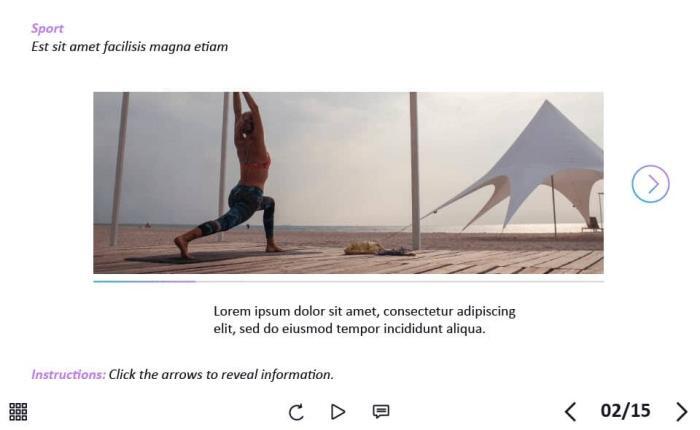Click the purple Sport heading
Screen dimensions: 700x430
[x=47, y=29]
